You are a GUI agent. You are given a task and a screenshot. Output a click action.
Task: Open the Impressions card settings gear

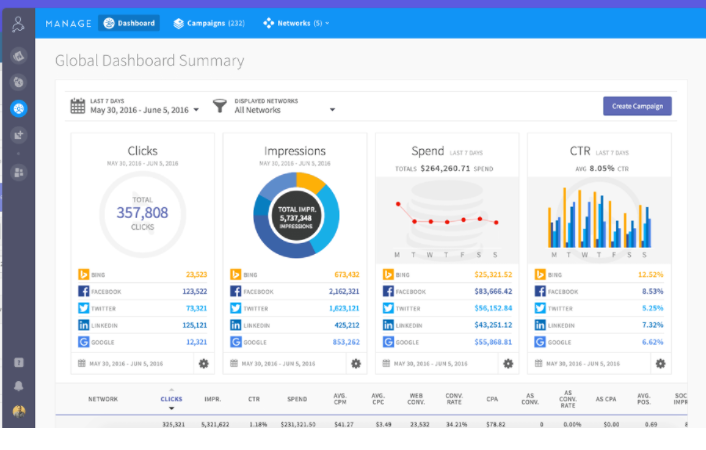coord(355,363)
